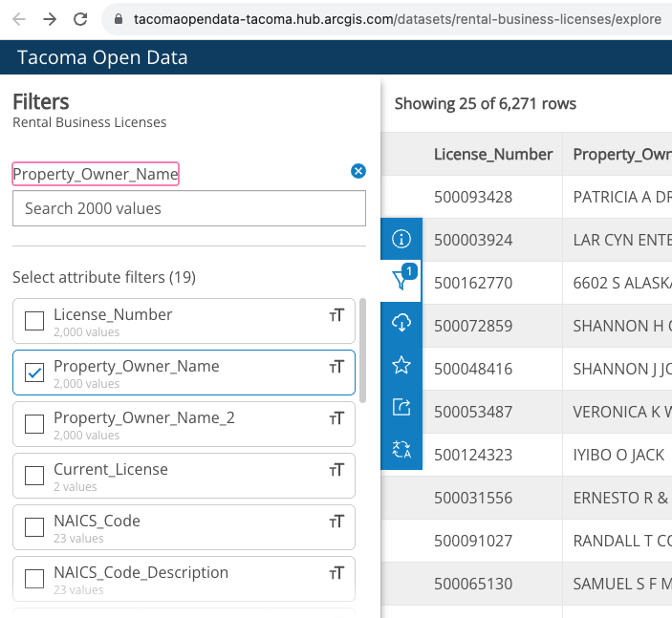Select license number 500162770 cell
The height and width of the screenshot is (618, 672).
(473, 283)
